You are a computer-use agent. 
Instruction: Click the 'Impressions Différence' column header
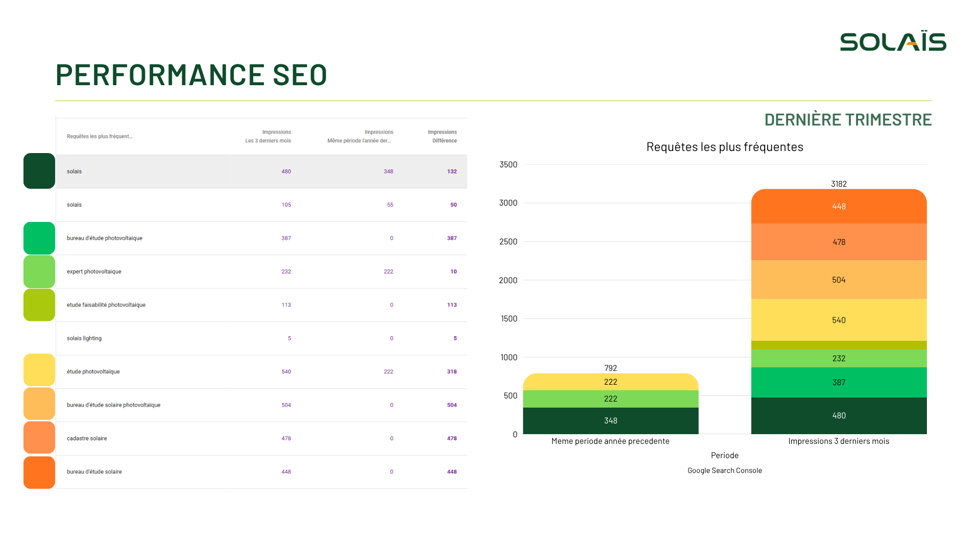tap(443, 136)
